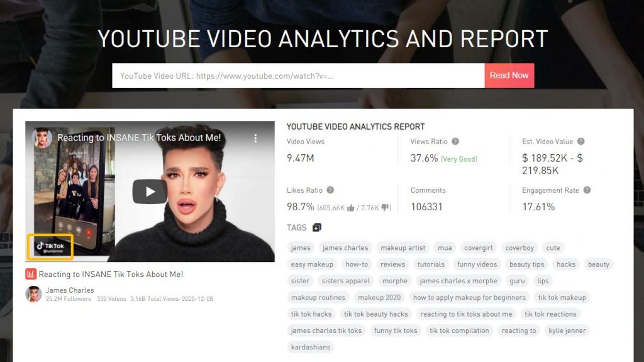Select the 'james charles' tag
Image resolution: width=644 pixels, height=362 pixels.
coord(345,247)
